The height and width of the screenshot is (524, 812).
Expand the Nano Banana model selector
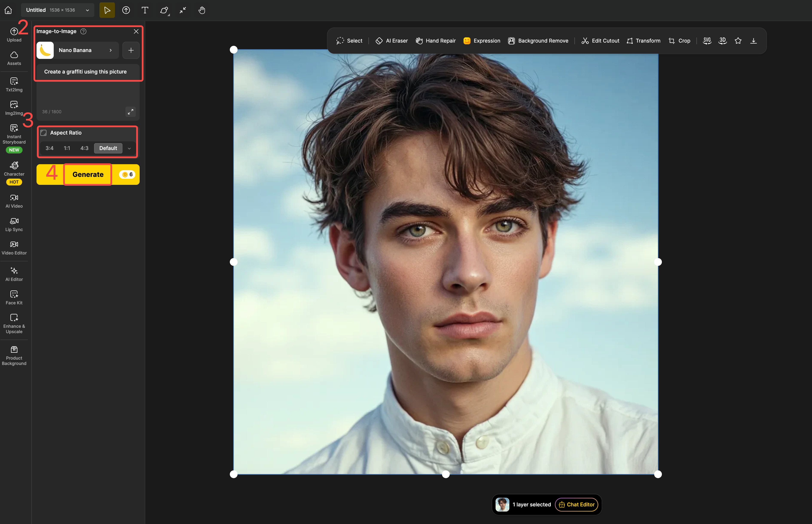pos(78,50)
